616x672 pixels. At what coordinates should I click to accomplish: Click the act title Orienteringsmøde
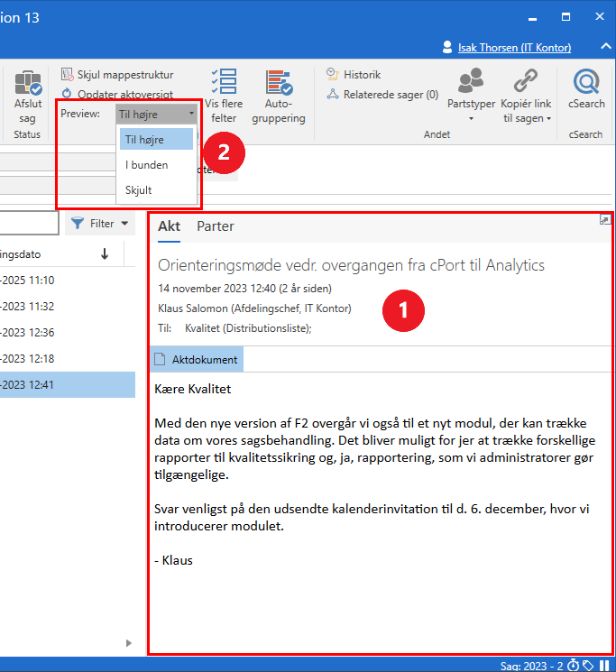351,265
